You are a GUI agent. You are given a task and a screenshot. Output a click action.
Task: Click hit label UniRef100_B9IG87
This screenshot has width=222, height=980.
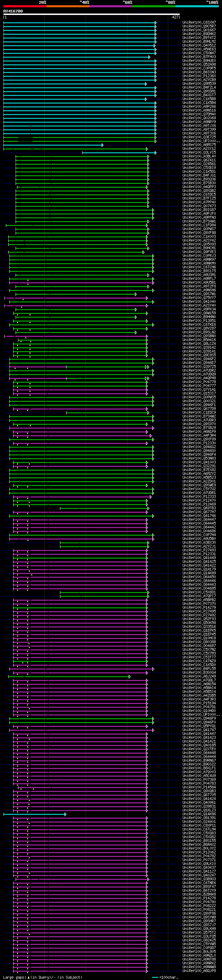[199, 210]
